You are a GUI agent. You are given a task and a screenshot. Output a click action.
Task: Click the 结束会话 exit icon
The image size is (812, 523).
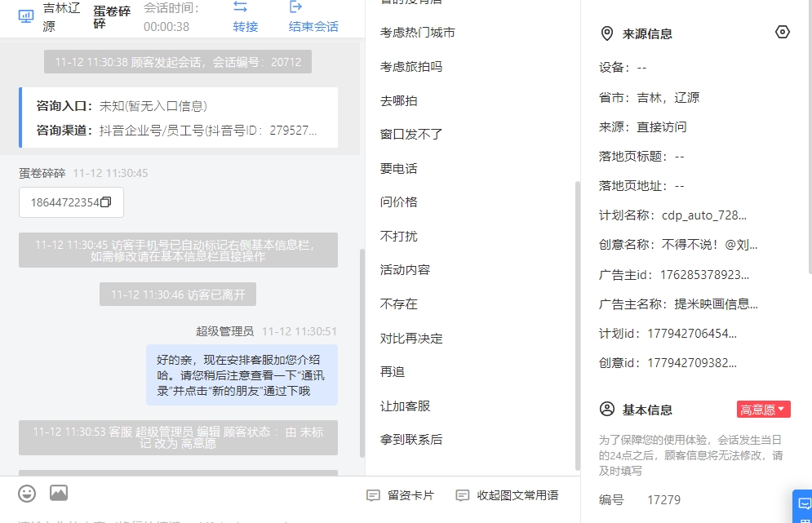pos(295,7)
